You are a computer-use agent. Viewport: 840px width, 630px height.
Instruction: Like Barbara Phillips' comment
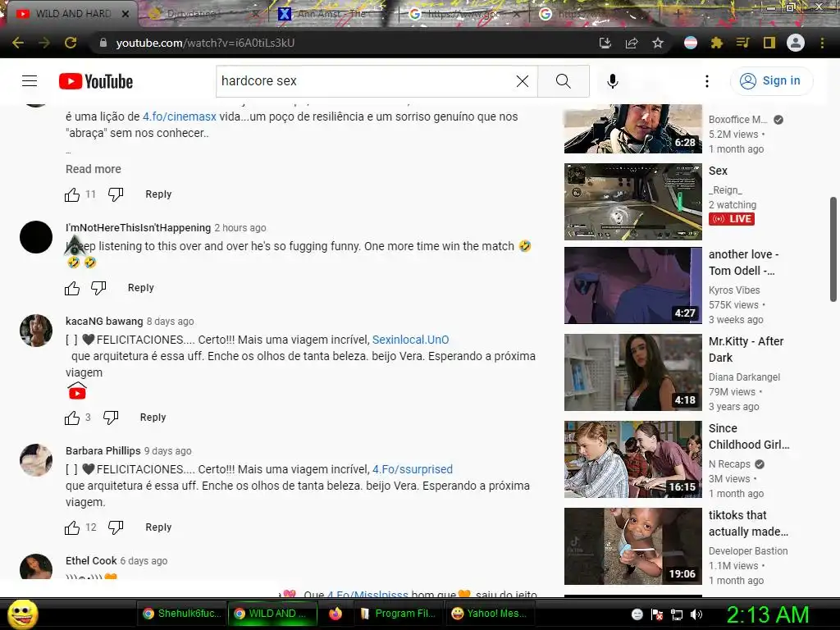click(x=72, y=527)
